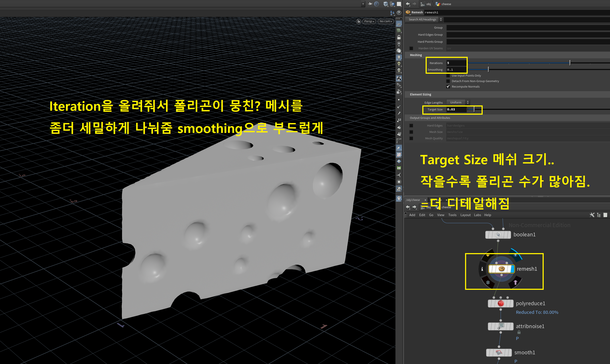Click the pin viewport pushpin icon
Viewport: 610px width, 364px height.
(370, 4)
